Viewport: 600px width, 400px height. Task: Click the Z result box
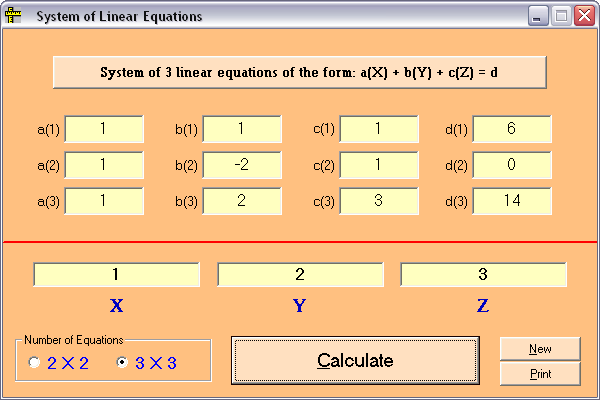tap(483, 274)
